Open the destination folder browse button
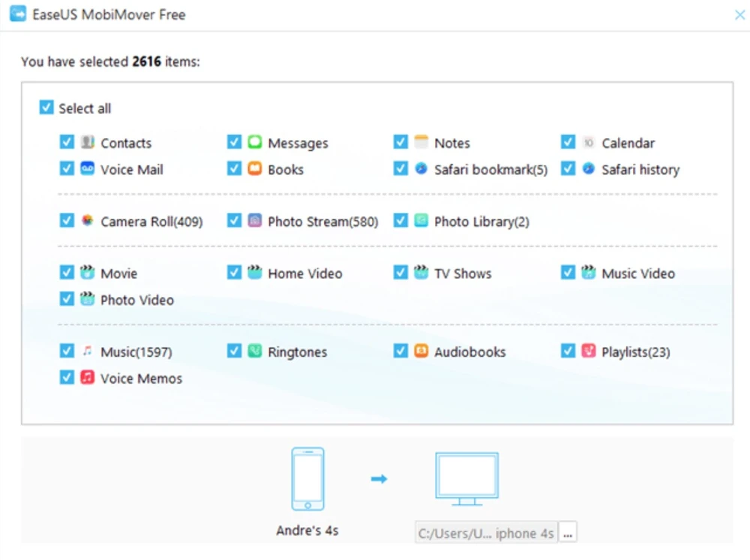 (x=568, y=533)
